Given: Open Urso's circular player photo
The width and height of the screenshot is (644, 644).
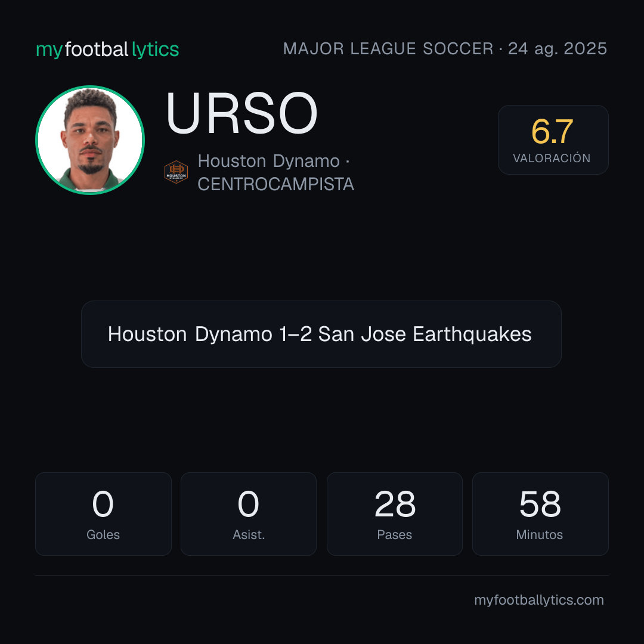Looking at the screenshot, I should click(90, 140).
